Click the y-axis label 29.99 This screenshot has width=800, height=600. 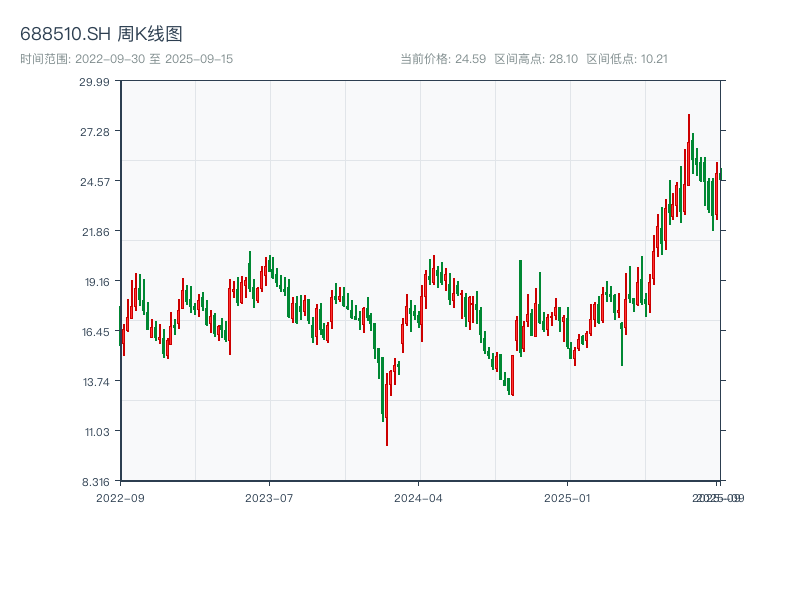tap(94, 82)
